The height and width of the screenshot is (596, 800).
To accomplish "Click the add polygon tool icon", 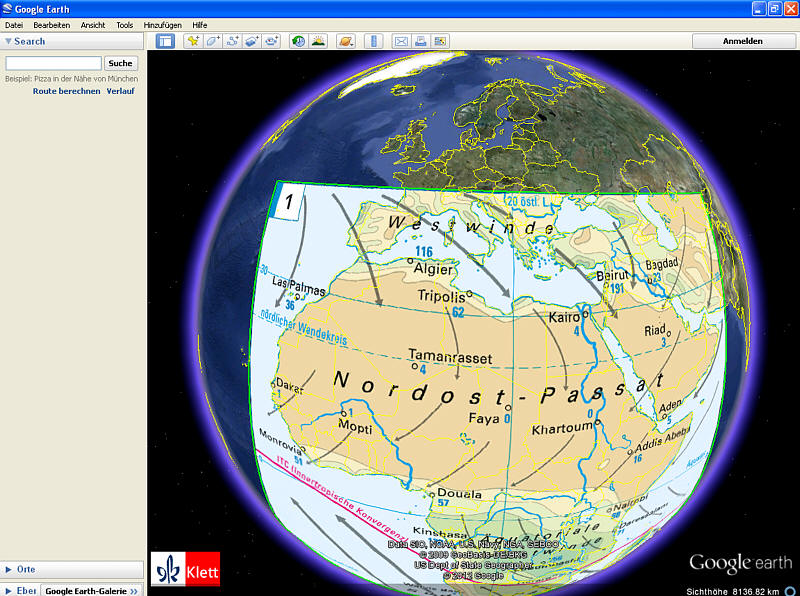I will coord(213,41).
